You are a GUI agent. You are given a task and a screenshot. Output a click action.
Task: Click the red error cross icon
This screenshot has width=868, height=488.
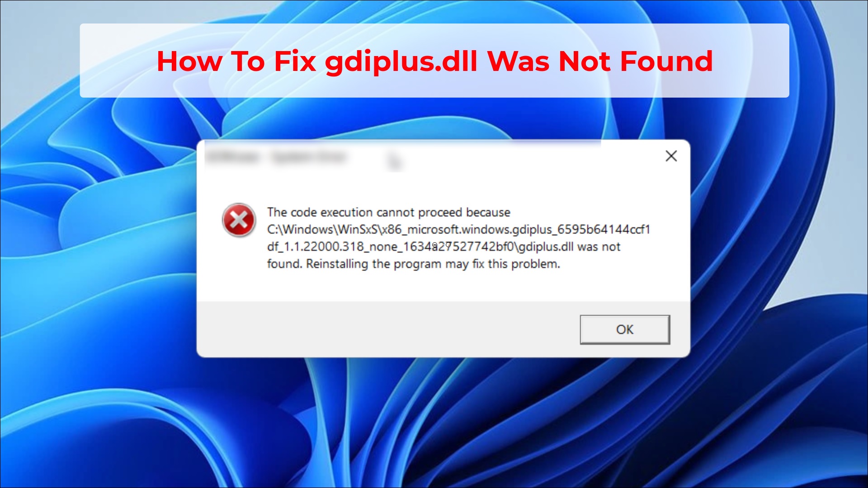coord(239,220)
